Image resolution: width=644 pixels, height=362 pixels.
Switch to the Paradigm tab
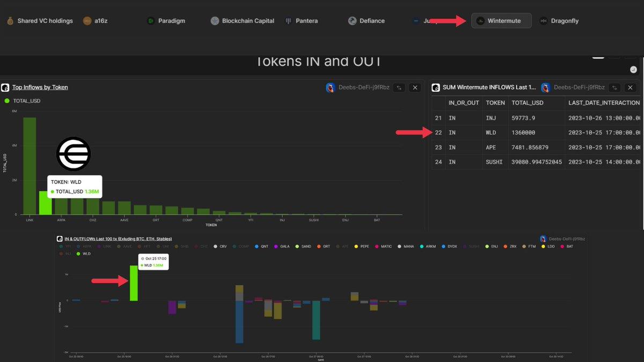[166, 21]
